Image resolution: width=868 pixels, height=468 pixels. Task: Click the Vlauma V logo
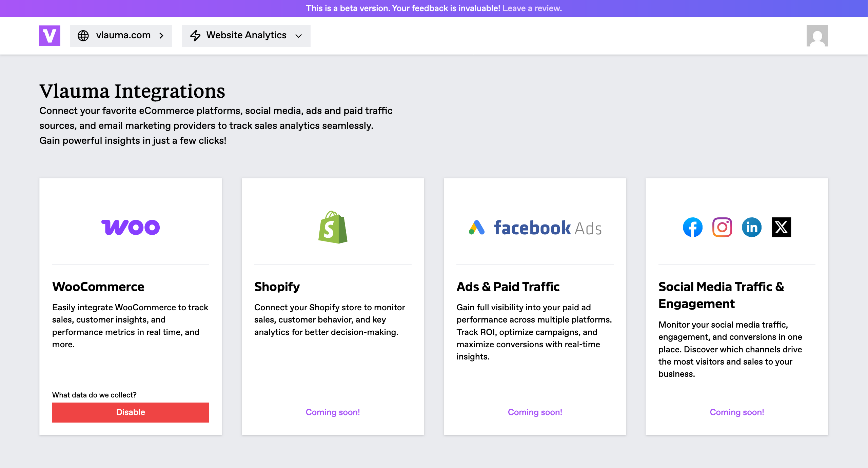click(x=50, y=36)
